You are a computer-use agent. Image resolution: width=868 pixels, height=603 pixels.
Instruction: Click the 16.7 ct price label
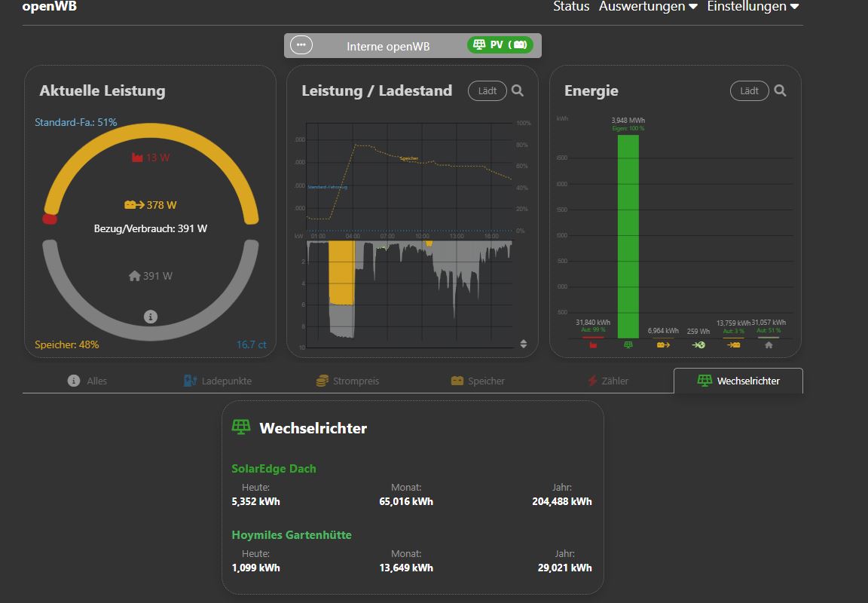click(x=252, y=344)
